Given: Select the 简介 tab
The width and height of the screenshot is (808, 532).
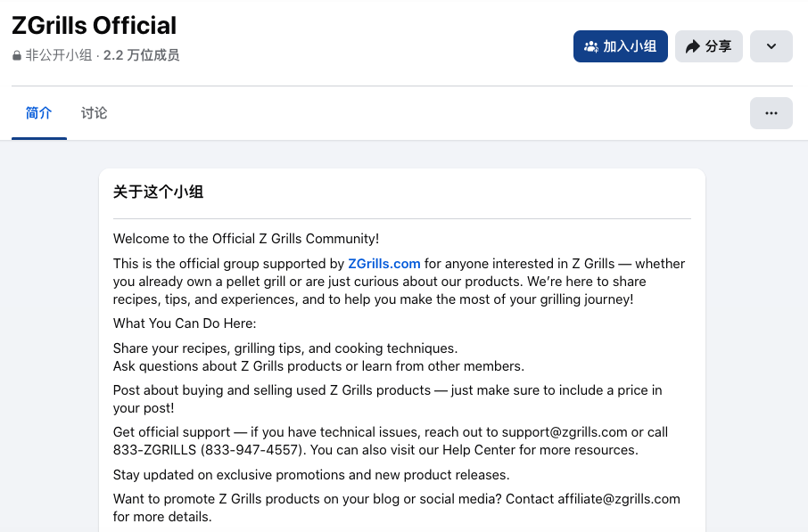Looking at the screenshot, I should 38,113.
